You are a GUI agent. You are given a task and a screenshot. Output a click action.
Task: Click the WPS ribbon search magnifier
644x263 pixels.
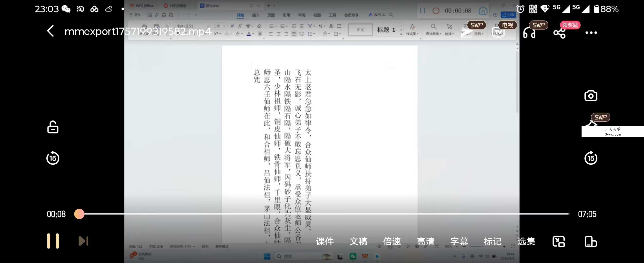pos(391,15)
